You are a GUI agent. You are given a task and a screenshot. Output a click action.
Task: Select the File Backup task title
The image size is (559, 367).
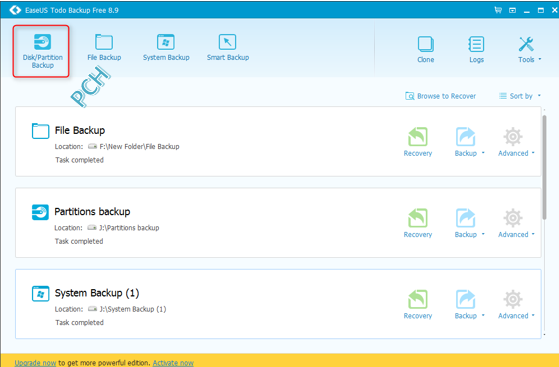(80, 131)
